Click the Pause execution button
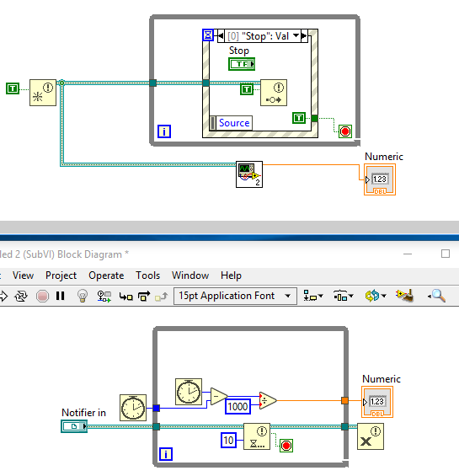459x476 pixels. pyautogui.click(x=61, y=296)
